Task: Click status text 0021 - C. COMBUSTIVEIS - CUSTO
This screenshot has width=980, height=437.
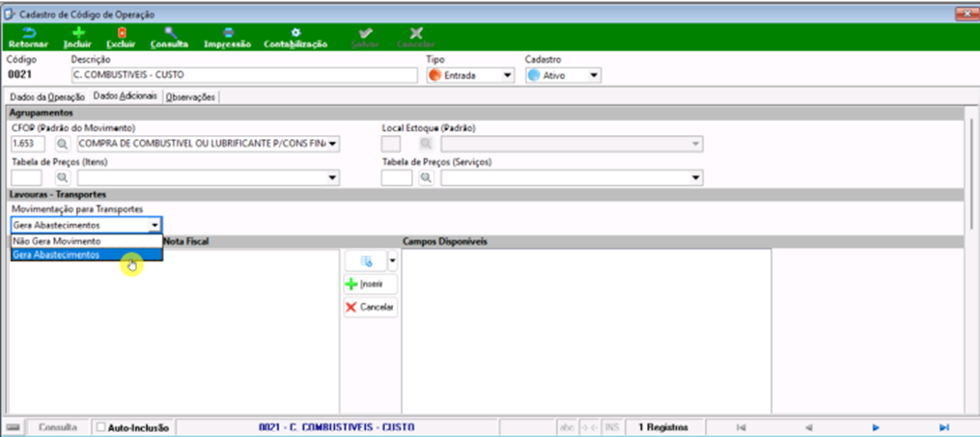Action: [x=336, y=427]
